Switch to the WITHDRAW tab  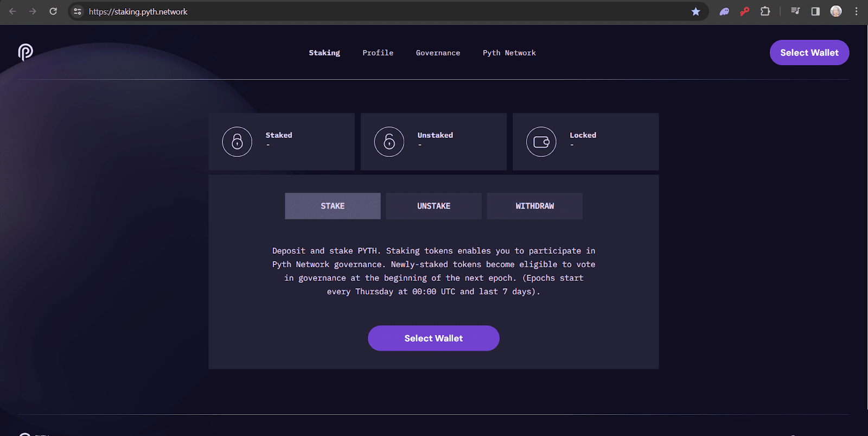click(x=534, y=206)
